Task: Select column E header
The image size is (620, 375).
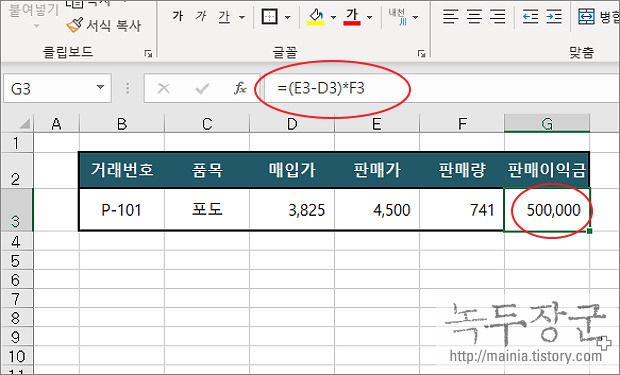Action: pyautogui.click(x=377, y=124)
